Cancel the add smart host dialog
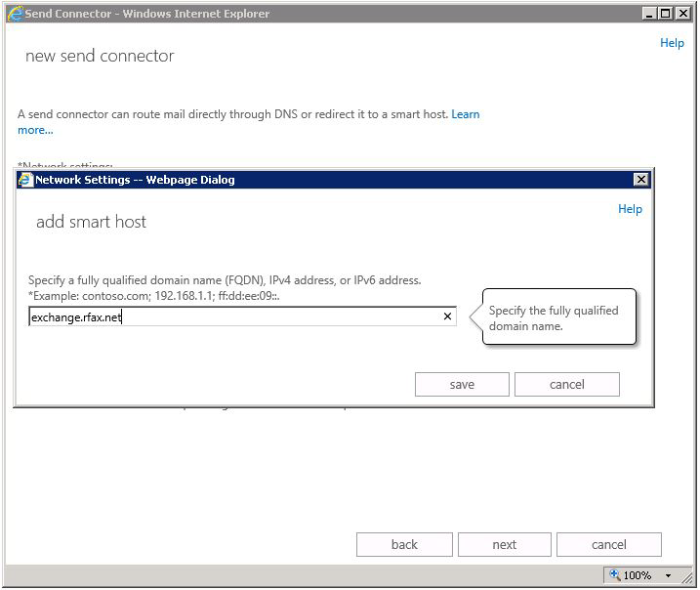 [566, 385]
